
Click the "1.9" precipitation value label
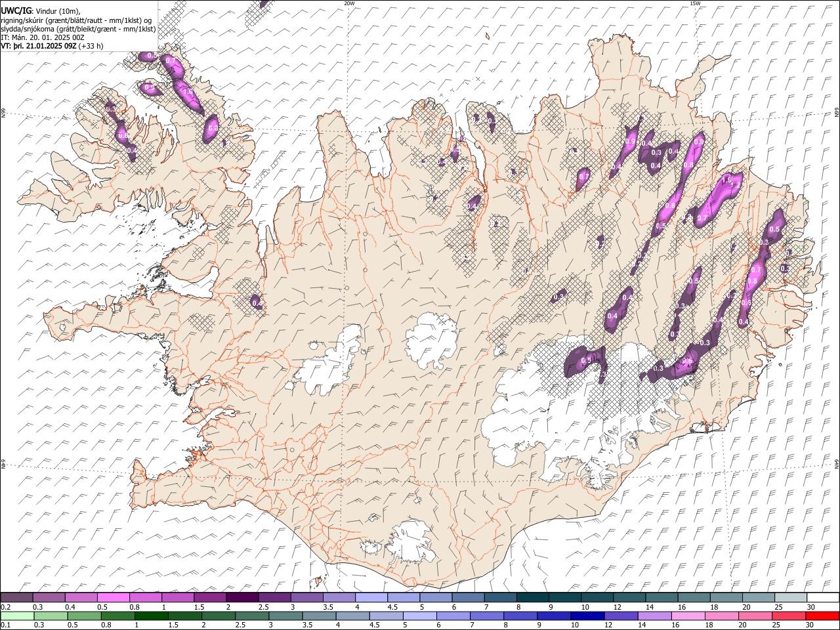[x=726, y=179]
